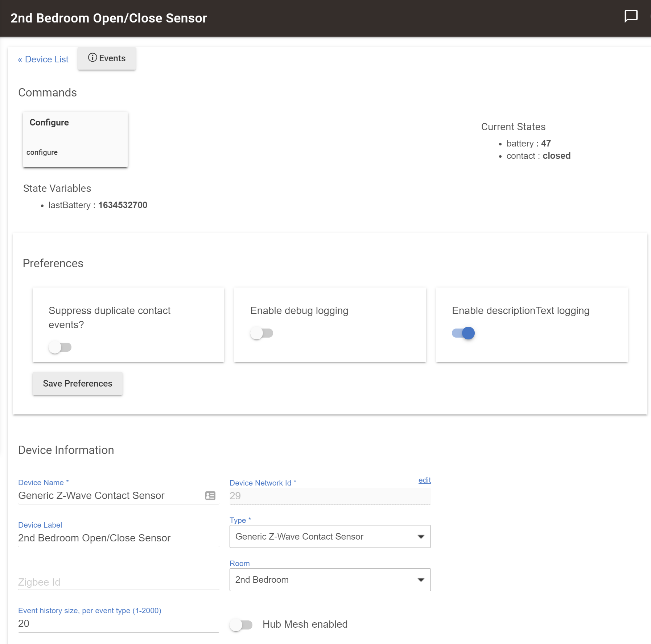Click edit link for Device Network Id

[424, 480]
